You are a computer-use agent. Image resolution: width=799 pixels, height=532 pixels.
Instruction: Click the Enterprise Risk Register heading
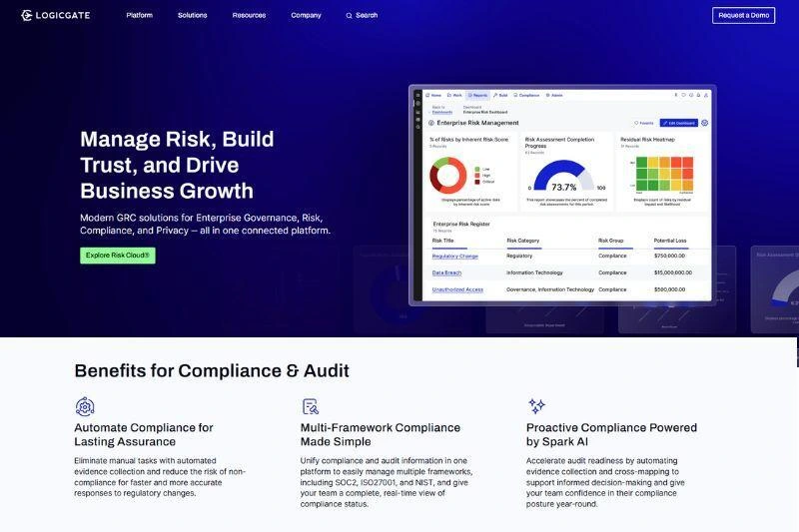tap(461, 224)
